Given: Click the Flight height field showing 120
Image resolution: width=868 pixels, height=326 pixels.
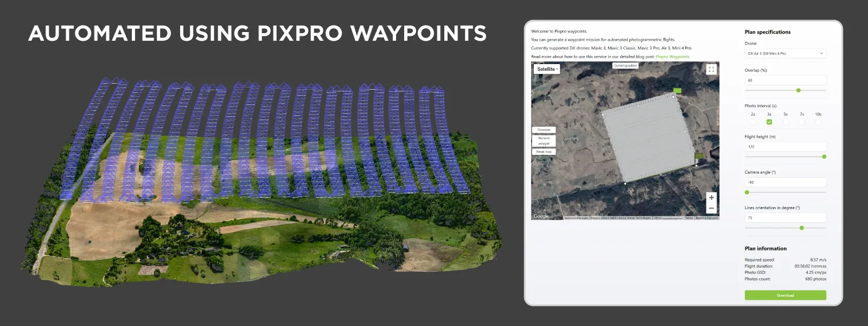Looking at the screenshot, I should click(x=786, y=146).
